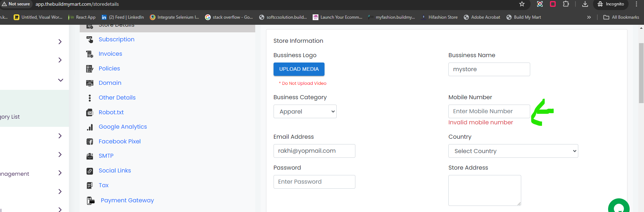This screenshot has height=212, width=644.
Task: Open the Tax settings link
Action: click(103, 185)
